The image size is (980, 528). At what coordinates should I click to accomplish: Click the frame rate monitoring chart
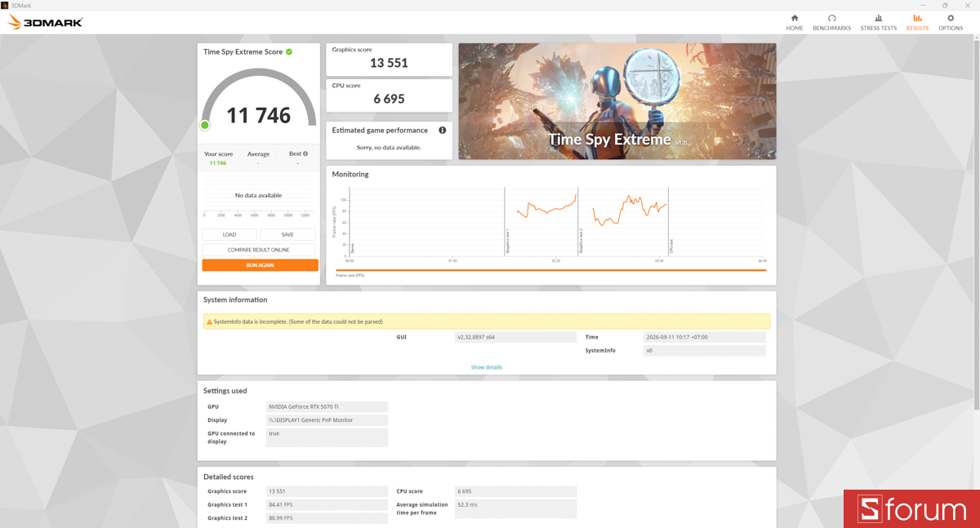coord(550,223)
